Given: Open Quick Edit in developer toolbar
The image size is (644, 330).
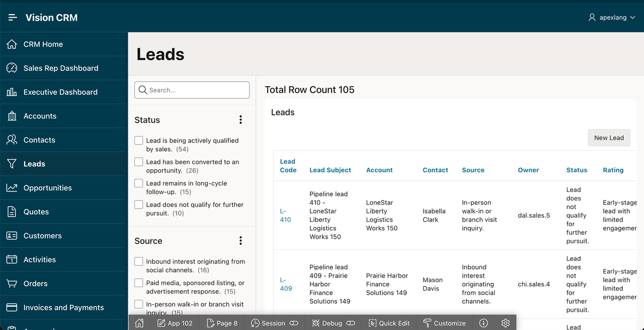Looking at the screenshot, I should coord(389,323).
